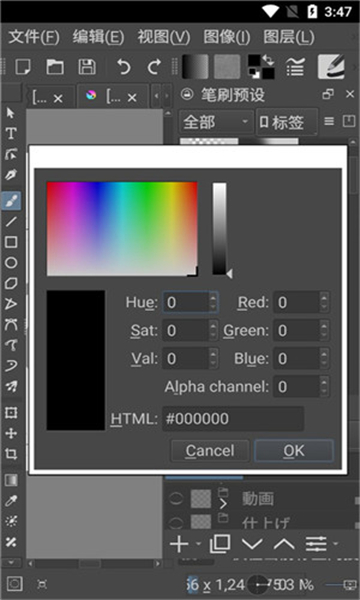This screenshot has width=360, height=600.
Task: Click Cancel in the color dialog
Action: pyautogui.click(x=210, y=450)
